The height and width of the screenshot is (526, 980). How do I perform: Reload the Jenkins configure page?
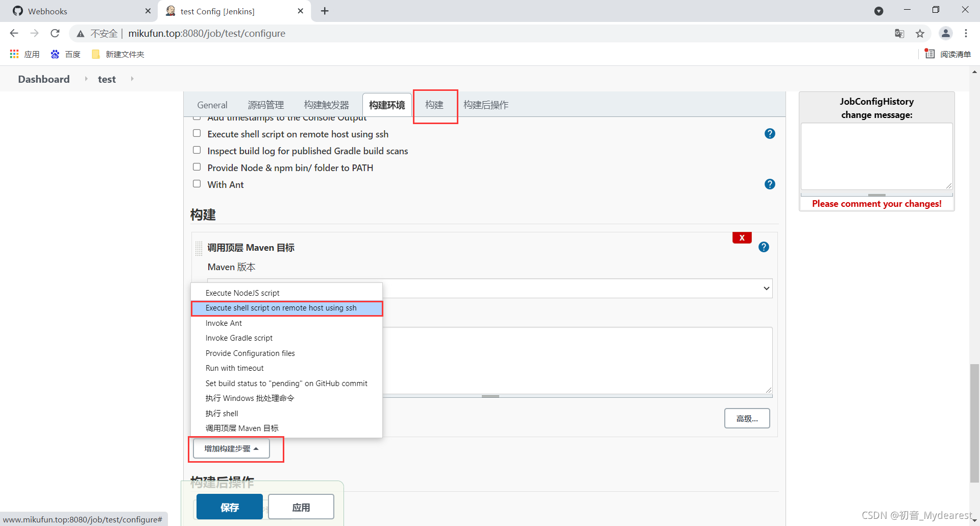[x=55, y=33]
